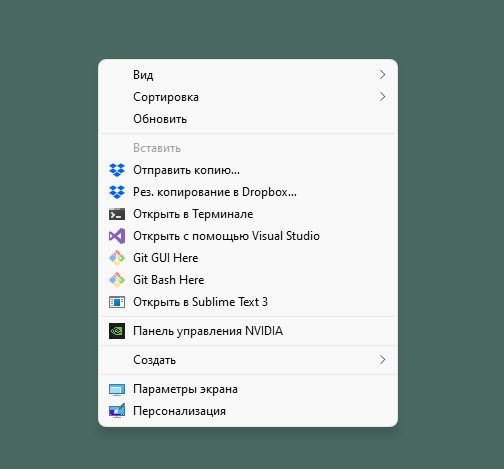The height and width of the screenshot is (469, 504).
Task: Click the Git icon beside 'Git GUI Here'
Action: (x=117, y=258)
